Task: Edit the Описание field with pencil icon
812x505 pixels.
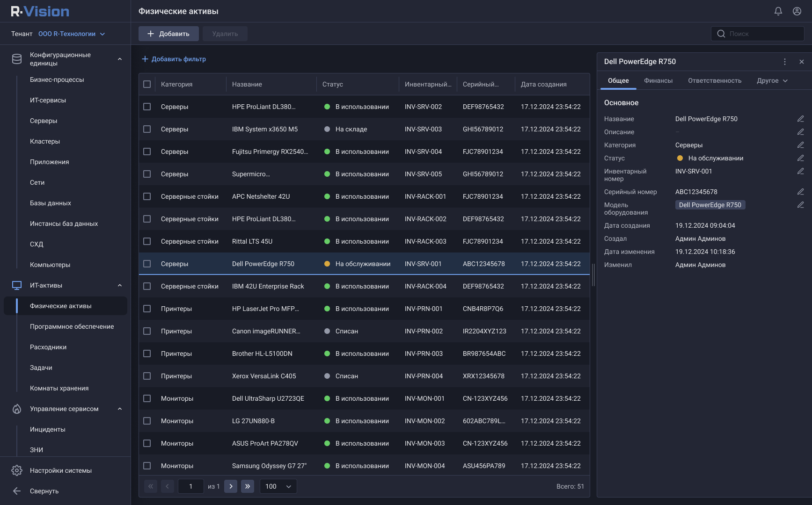Action: click(801, 132)
